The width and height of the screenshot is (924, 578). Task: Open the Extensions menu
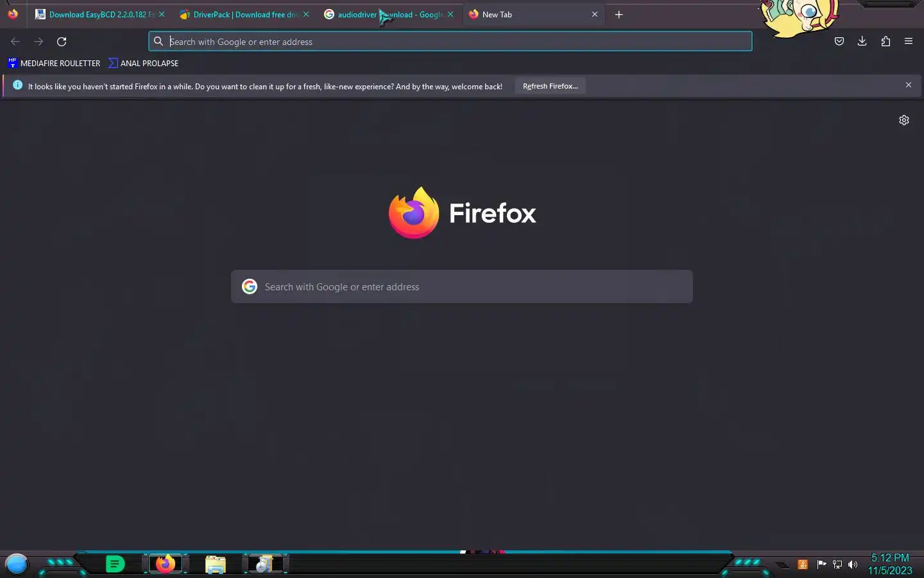[886, 42]
